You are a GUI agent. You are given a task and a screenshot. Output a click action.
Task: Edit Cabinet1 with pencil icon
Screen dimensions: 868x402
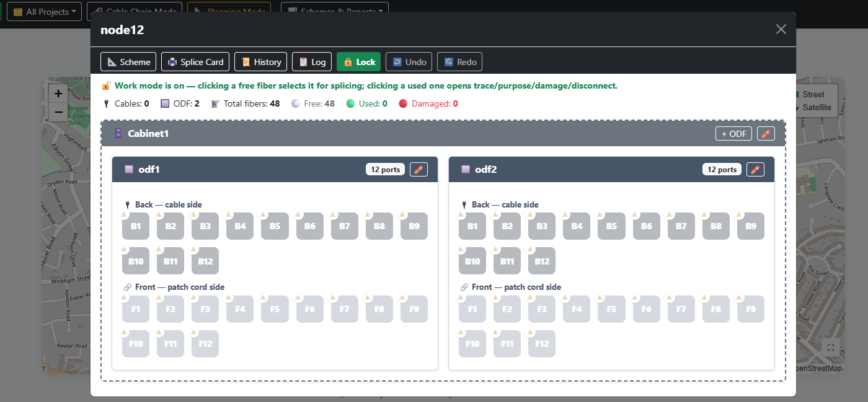click(x=766, y=133)
